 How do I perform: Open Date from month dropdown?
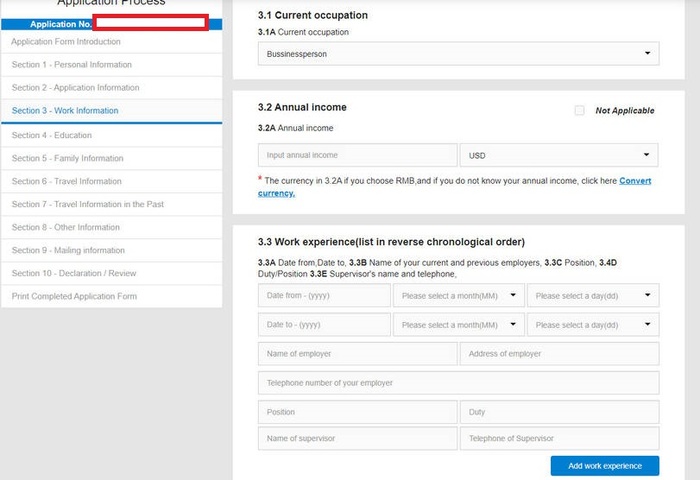(459, 295)
